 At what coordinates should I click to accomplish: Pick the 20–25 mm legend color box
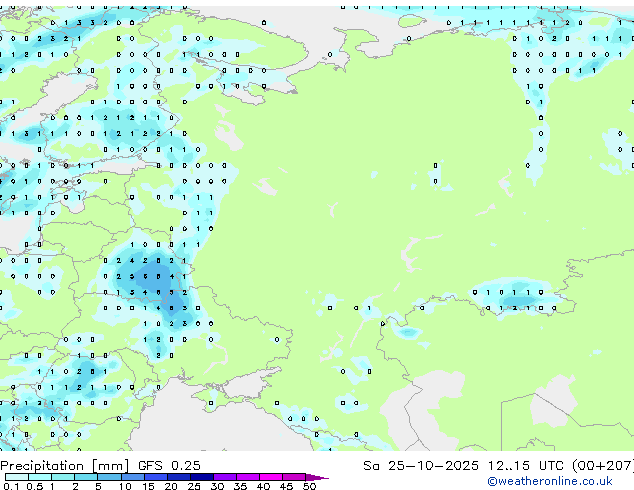point(179,477)
